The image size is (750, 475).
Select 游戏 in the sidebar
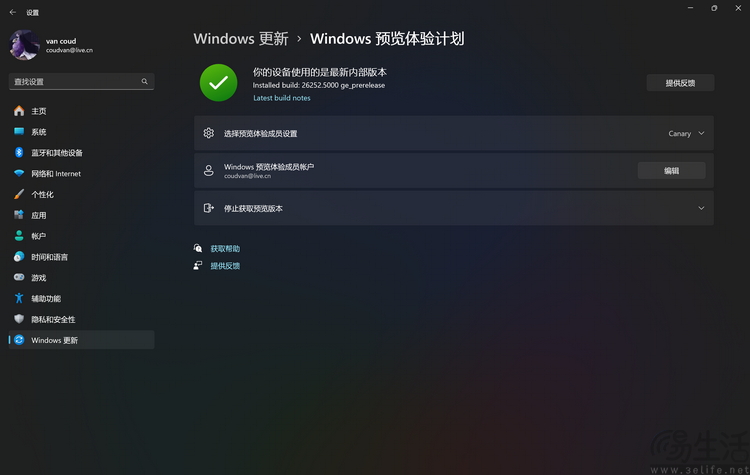click(x=39, y=278)
